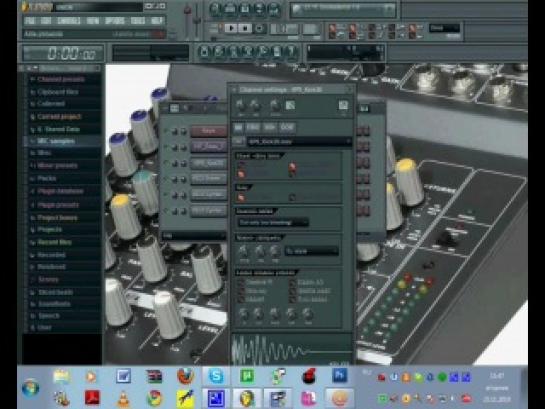Image resolution: width=545 pixels, height=409 pixels.
Task: Select the Kick channel button
Action: click(x=209, y=131)
